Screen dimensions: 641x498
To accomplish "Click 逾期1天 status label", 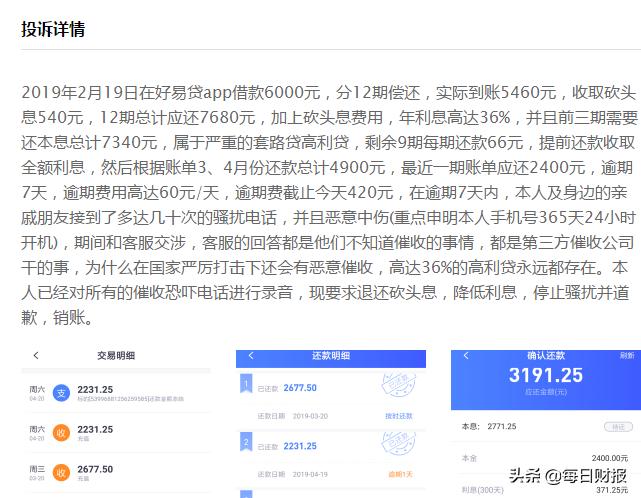I will (x=400, y=474).
